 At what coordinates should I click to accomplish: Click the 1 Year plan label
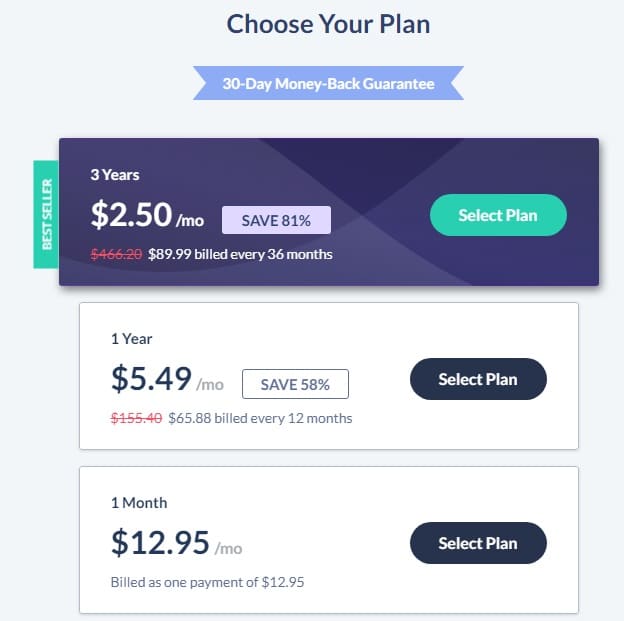[131, 339]
